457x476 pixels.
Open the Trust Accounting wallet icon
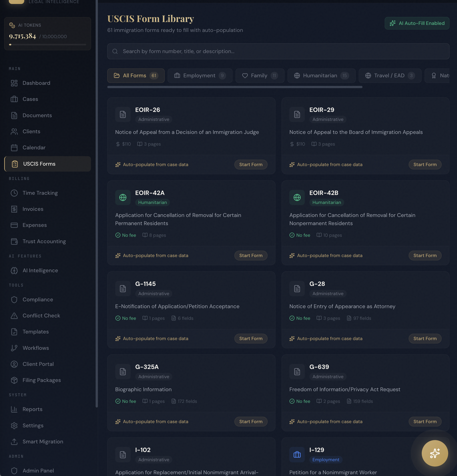(14, 241)
